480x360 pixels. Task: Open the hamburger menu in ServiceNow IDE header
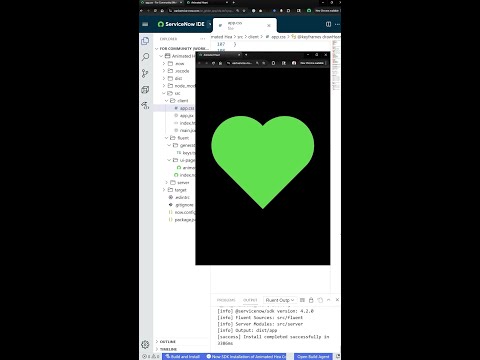pyautogui.click(x=145, y=24)
